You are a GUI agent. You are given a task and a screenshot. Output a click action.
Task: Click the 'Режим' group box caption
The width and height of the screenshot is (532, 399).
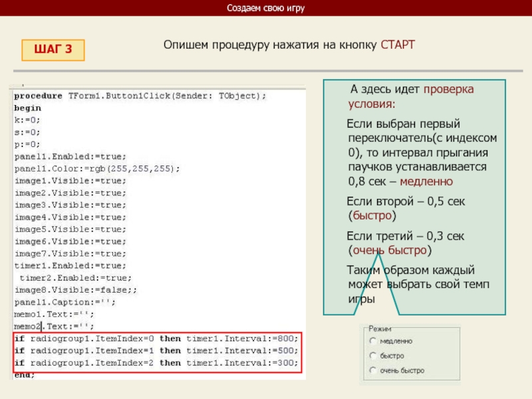[x=380, y=329]
